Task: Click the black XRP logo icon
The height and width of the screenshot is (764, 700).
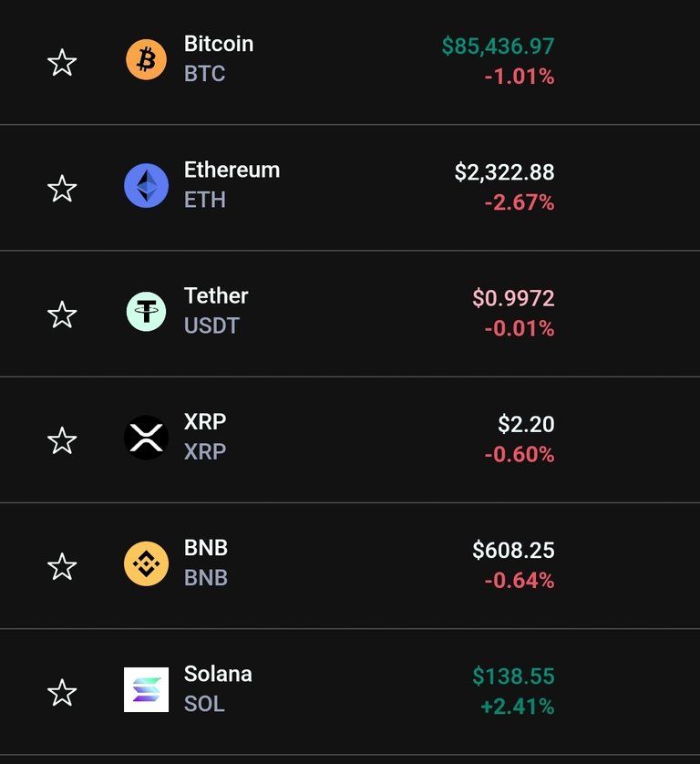Action: [146, 438]
